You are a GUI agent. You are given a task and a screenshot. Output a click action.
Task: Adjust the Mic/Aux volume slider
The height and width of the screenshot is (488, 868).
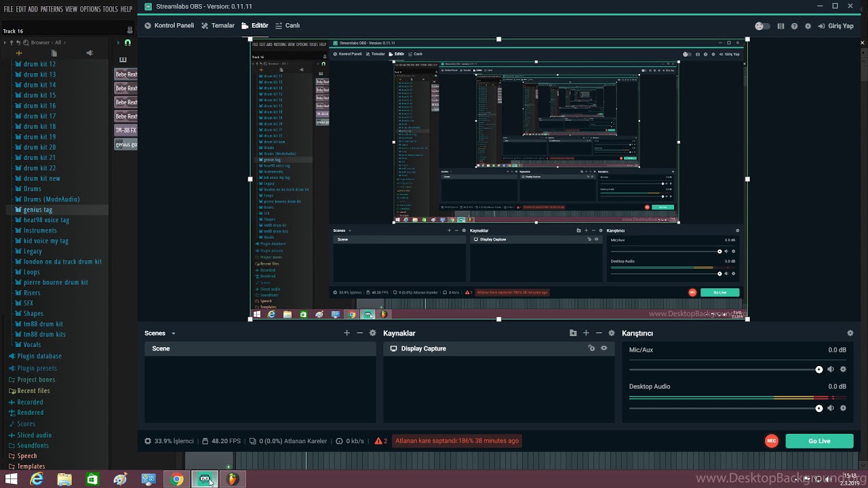pyautogui.click(x=725, y=369)
